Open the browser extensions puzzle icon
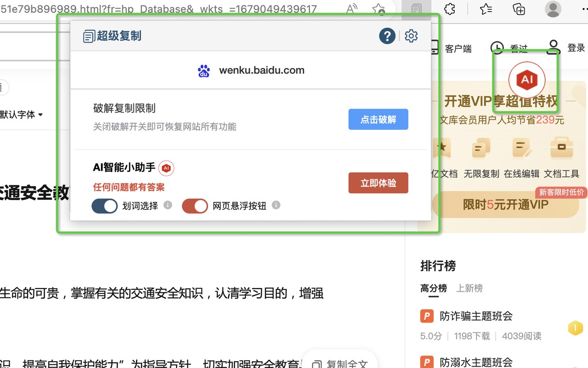This screenshot has width=588, height=368. coord(450,9)
